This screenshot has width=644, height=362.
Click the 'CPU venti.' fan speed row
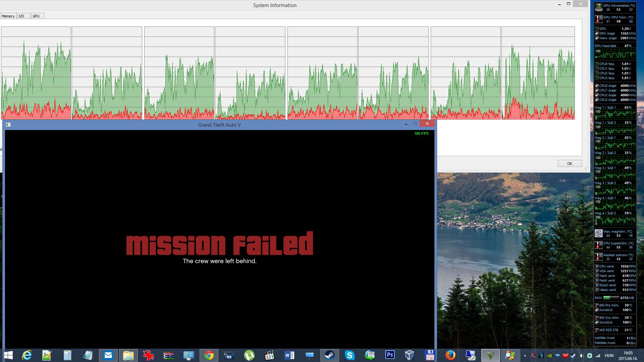tap(615, 266)
